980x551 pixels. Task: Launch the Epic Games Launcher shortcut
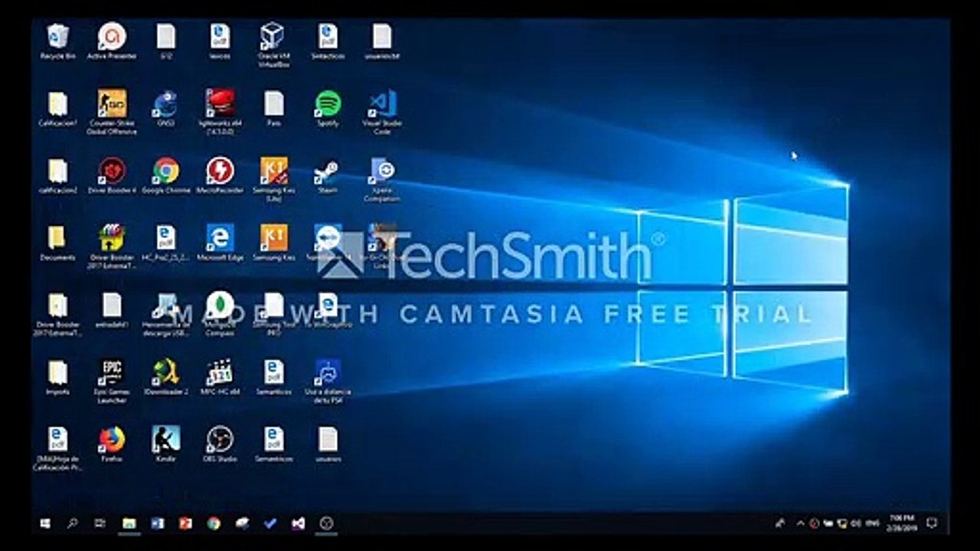pyautogui.click(x=112, y=382)
